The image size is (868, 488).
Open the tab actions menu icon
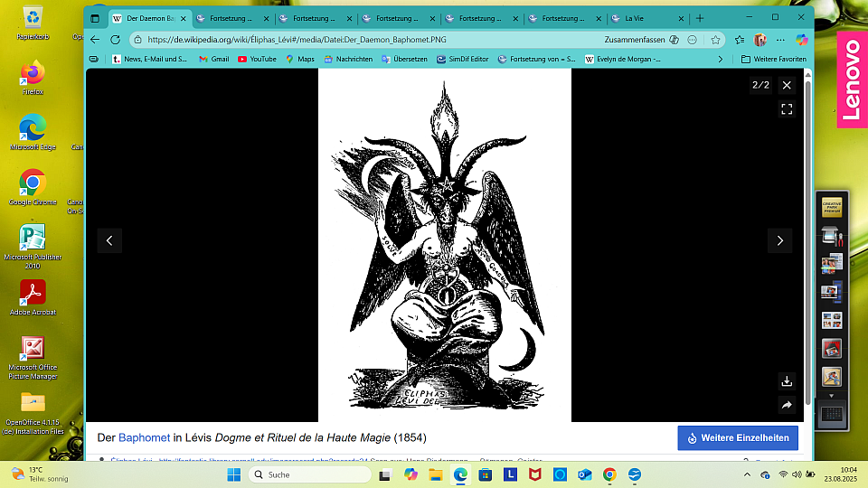coord(95,18)
